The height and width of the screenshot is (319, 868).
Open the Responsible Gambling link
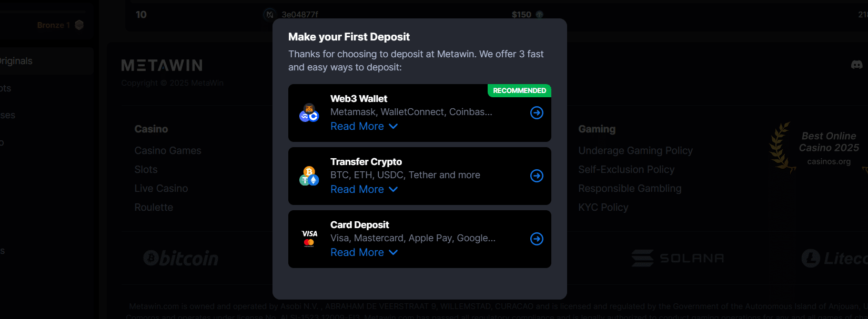click(x=630, y=189)
